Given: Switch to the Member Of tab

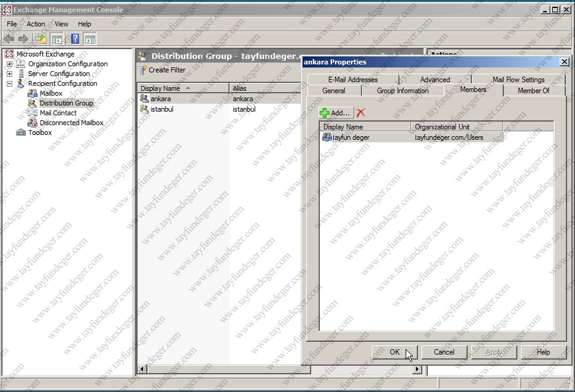Looking at the screenshot, I should point(533,91).
